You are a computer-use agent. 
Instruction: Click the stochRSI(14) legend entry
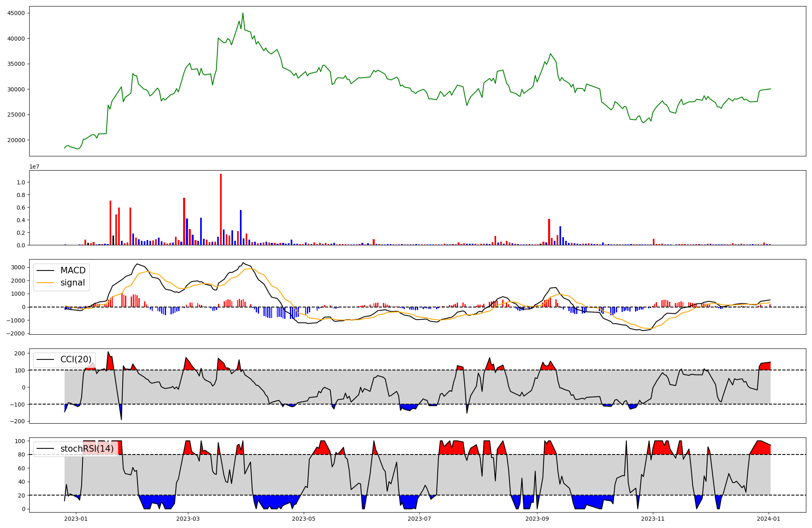pyautogui.click(x=87, y=449)
